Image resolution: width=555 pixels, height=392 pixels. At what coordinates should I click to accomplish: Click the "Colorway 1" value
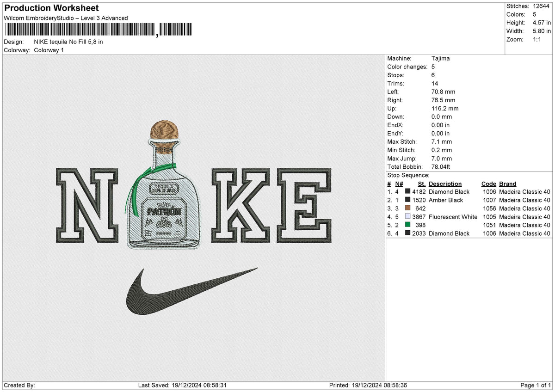pyautogui.click(x=49, y=50)
